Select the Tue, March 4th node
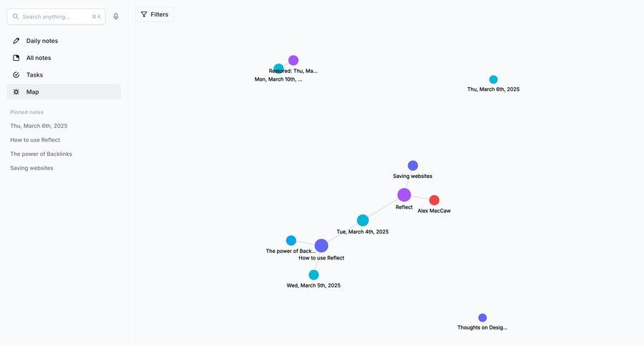 [x=363, y=220]
